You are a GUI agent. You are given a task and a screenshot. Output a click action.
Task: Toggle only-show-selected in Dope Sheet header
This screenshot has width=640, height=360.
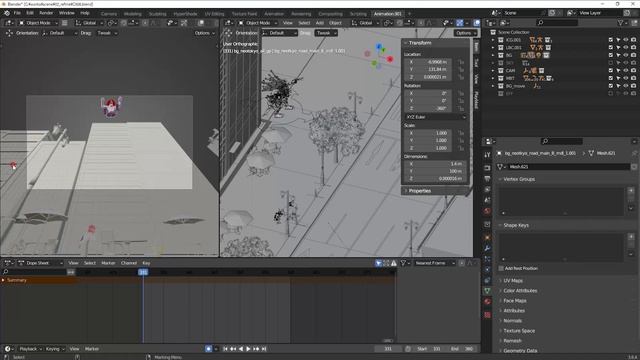[x=378, y=263]
